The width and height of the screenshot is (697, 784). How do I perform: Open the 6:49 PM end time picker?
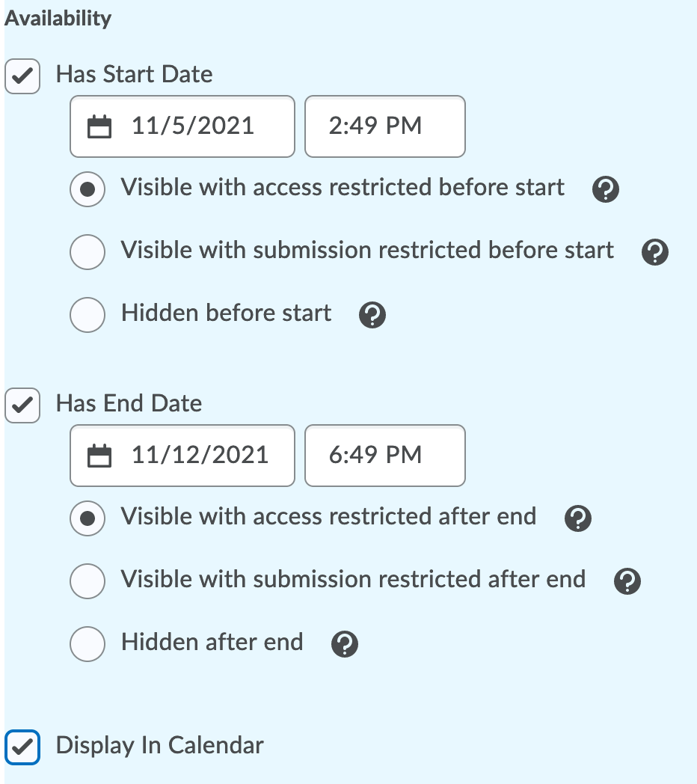(384, 456)
